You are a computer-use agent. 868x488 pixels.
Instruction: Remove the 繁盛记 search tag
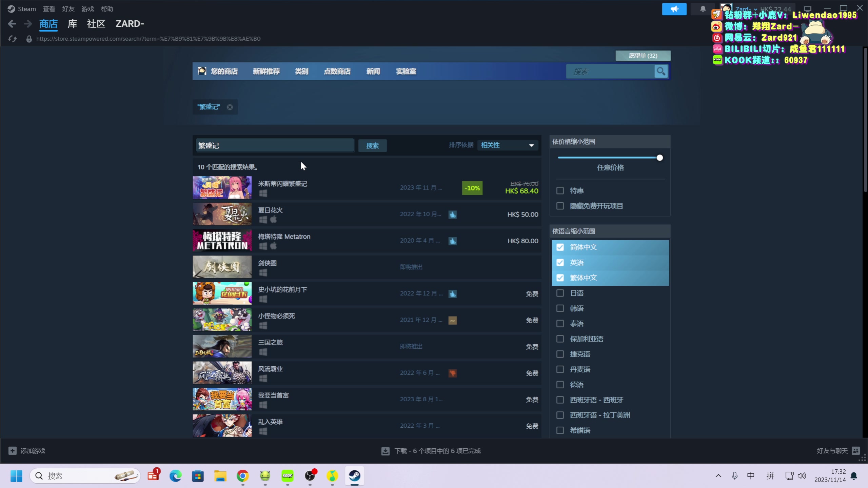(230, 107)
